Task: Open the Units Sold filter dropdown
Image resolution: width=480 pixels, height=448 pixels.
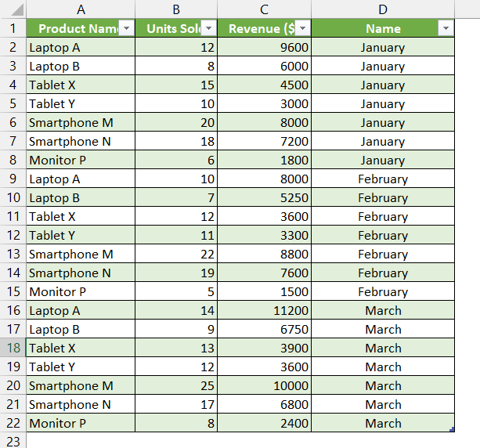Action: point(208,28)
